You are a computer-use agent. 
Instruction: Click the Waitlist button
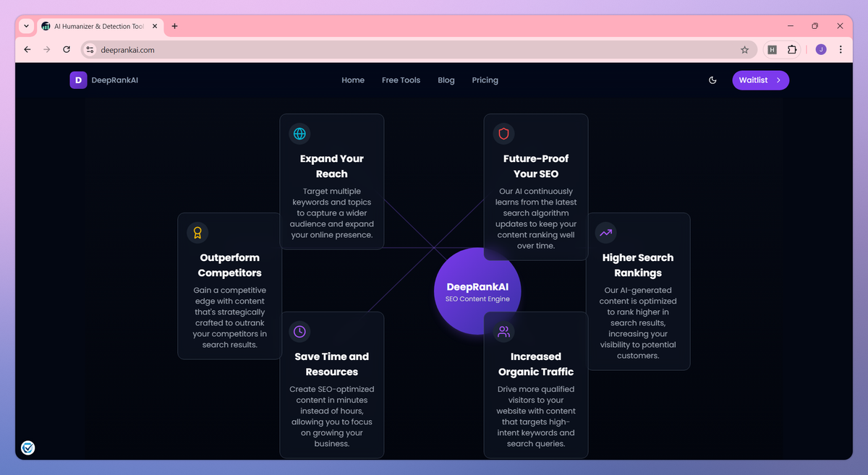click(x=760, y=80)
